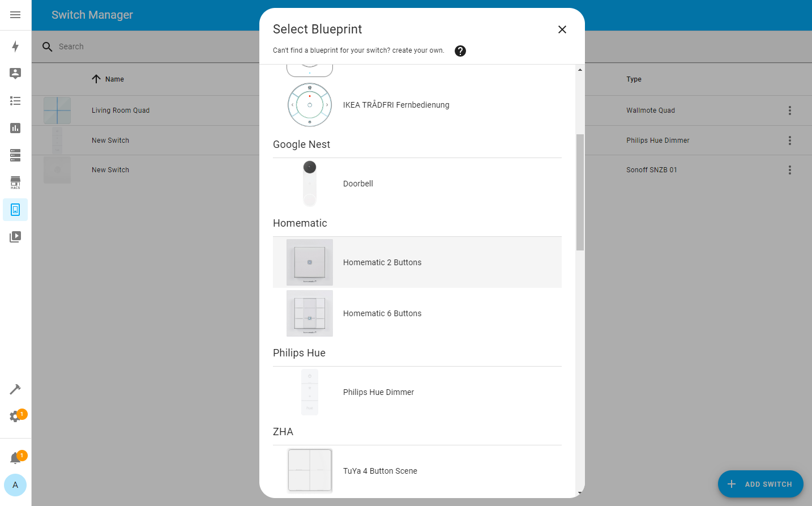Choose Homematic 2 Buttons blueprint
The width and height of the screenshot is (812, 506).
417,262
